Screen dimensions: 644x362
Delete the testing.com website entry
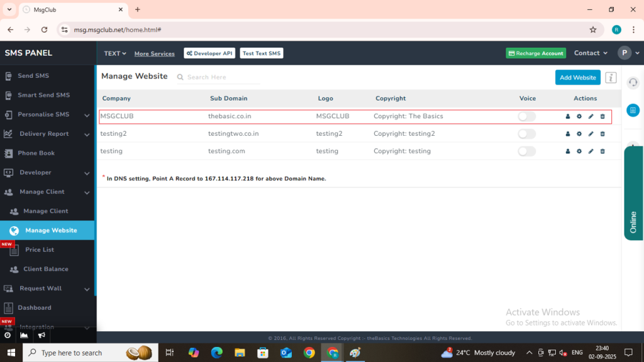coord(602,151)
